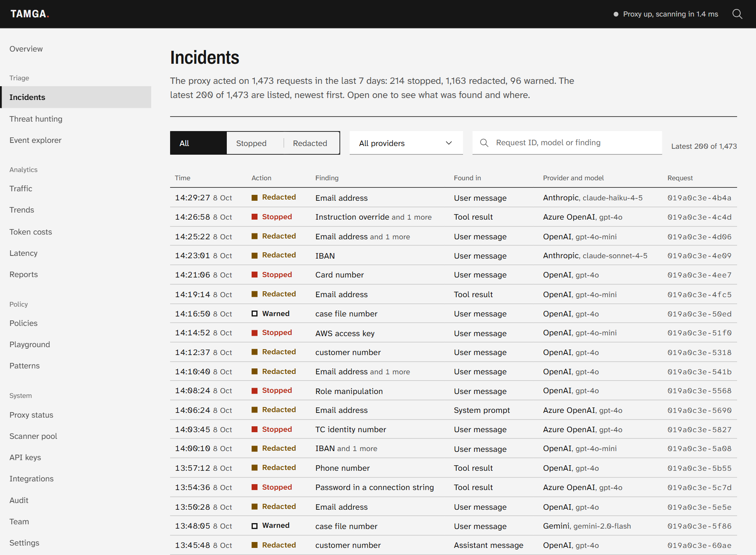756x555 pixels.
Task: Click the Request ID, model or finding search box
Action: tap(567, 143)
